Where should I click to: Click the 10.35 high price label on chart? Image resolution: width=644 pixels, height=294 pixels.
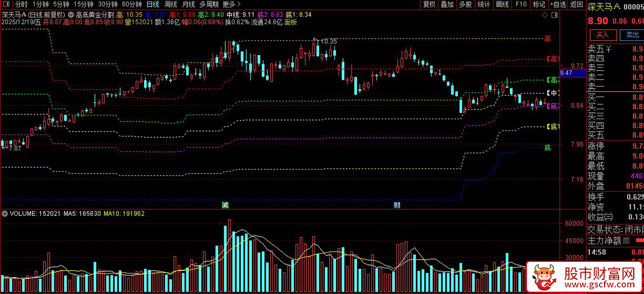point(328,41)
